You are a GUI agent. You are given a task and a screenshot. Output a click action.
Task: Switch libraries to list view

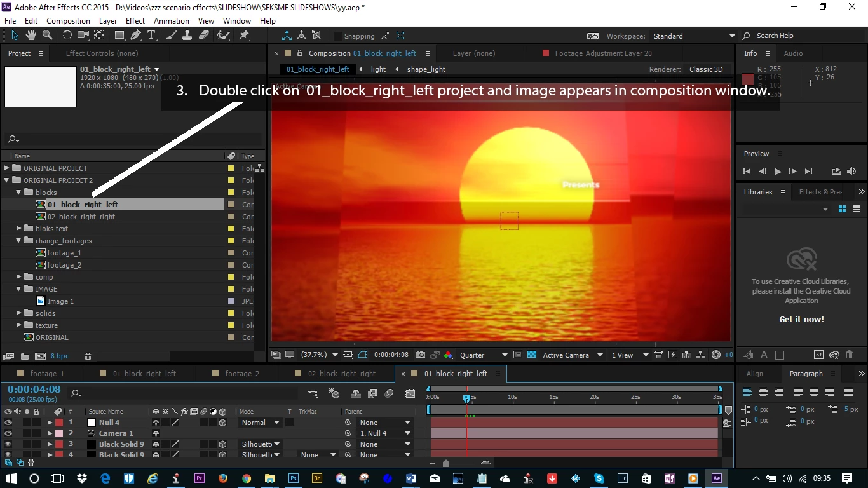click(857, 209)
